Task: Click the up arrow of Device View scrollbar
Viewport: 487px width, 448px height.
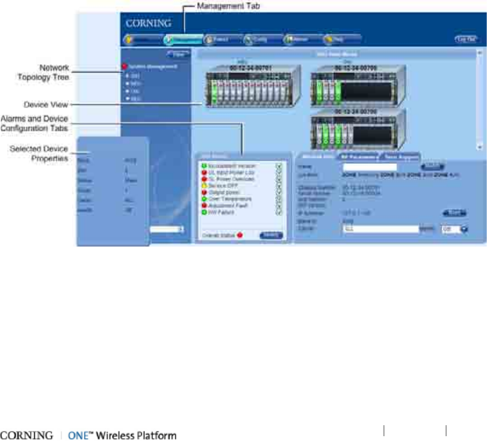Action: 480,53
